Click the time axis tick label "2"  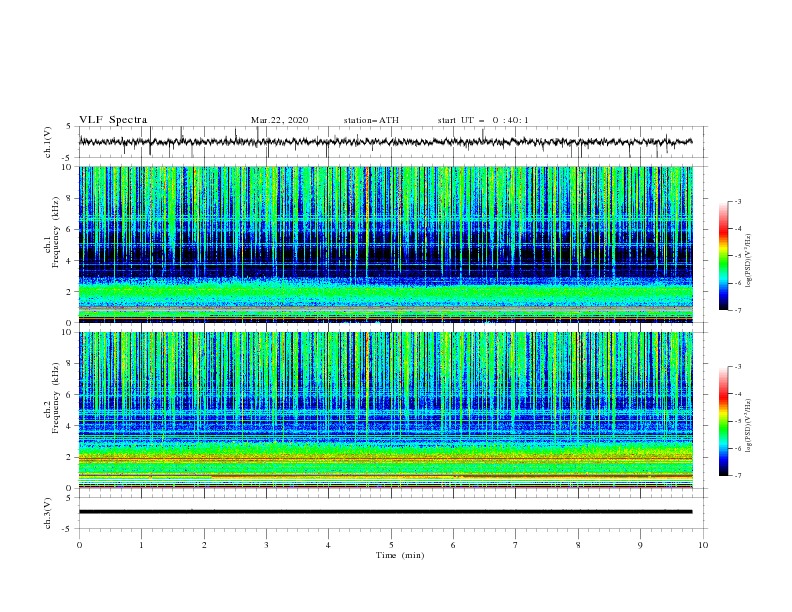tap(204, 545)
